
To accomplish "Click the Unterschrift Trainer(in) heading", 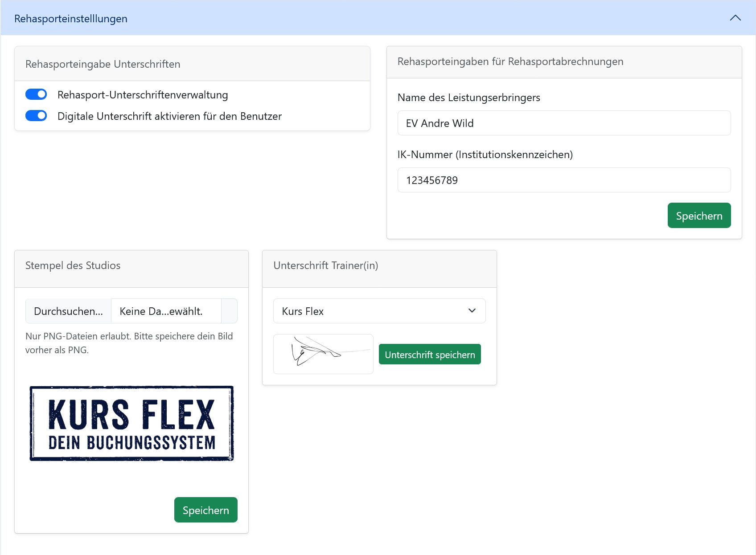I will pyautogui.click(x=326, y=265).
